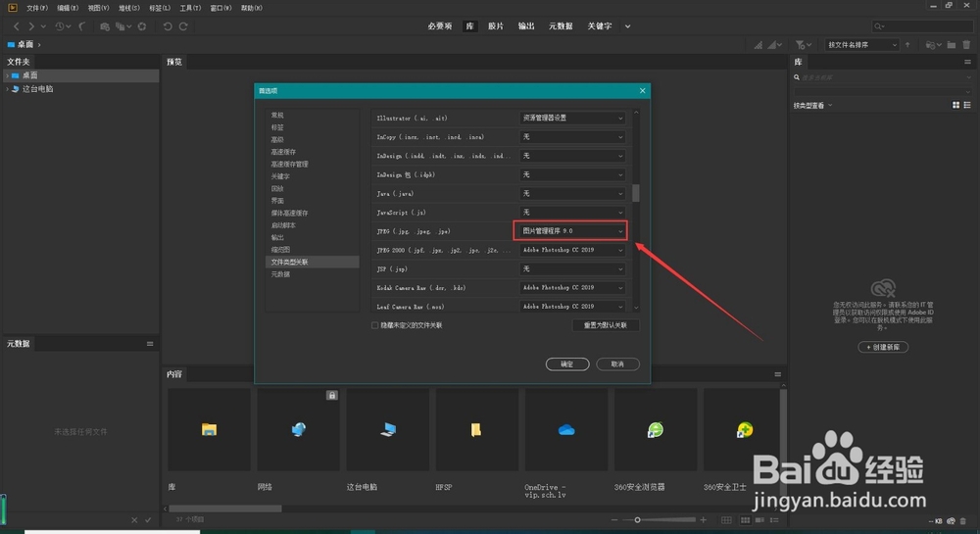This screenshot has width=980, height=534.
Task: Open the JPEG 2000 association dropdown
Action: point(572,250)
